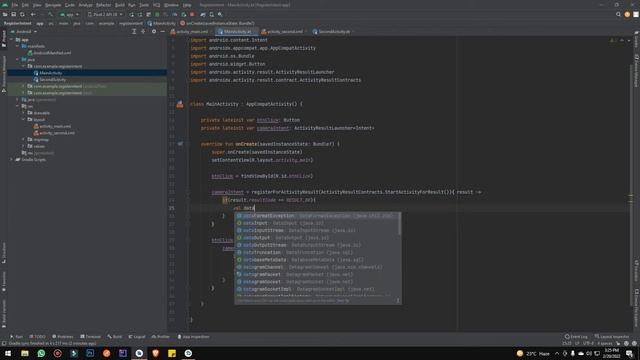Image resolution: width=640 pixels, height=360 pixels.
Task: Click MainActivity in the breadcrumb bar
Action: [x=162, y=23]
